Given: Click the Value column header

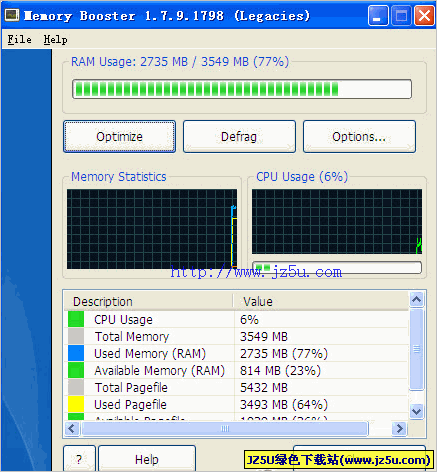Looking at the screenshot, I should pyautogui.click(x=321, y=301).
